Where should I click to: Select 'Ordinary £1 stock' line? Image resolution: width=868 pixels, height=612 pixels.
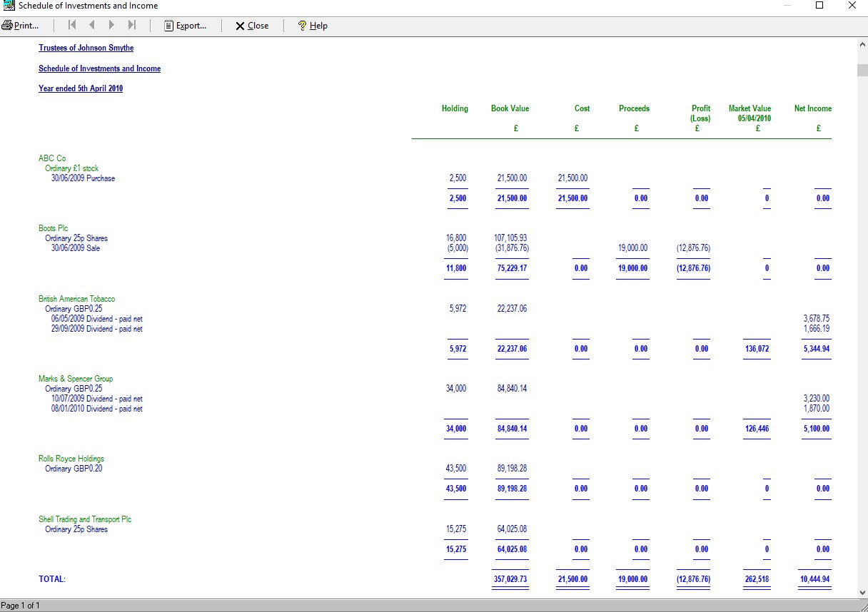tap(72, 168)
